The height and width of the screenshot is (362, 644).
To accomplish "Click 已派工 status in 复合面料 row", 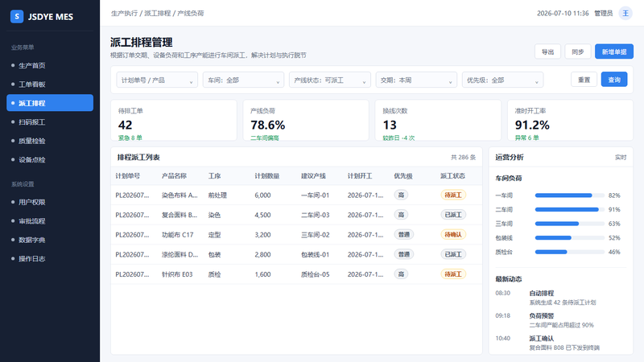I will tap(453, 215).
